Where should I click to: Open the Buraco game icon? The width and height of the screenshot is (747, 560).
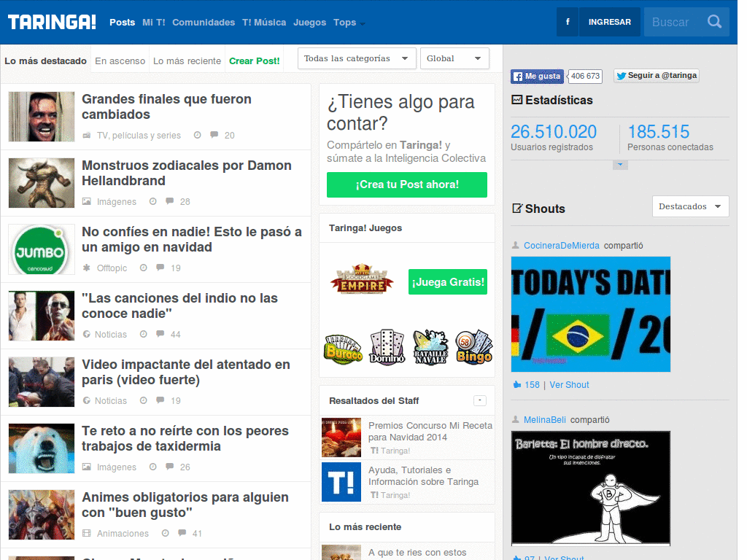pos(343,349)
